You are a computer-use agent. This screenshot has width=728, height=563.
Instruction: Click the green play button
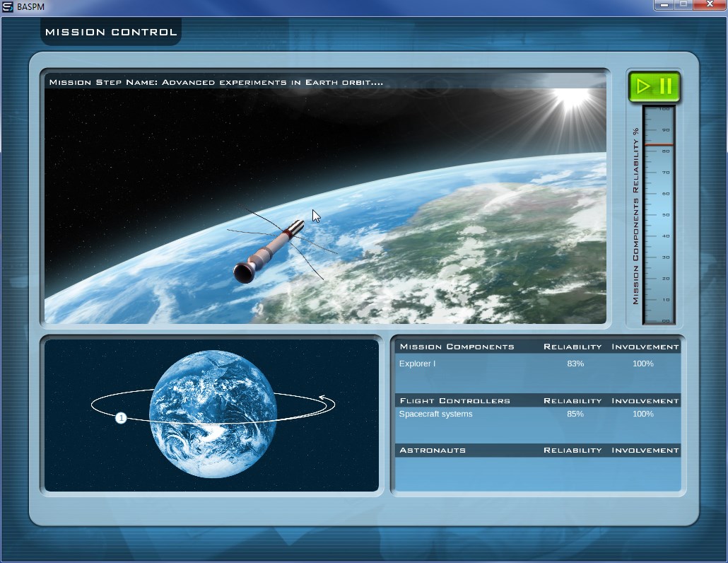(643, 86)
